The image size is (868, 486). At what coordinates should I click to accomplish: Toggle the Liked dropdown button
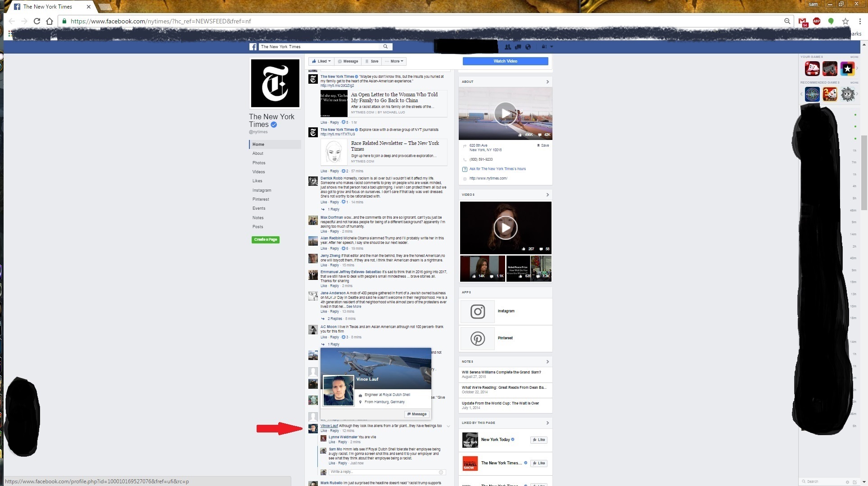click(321, 61)
